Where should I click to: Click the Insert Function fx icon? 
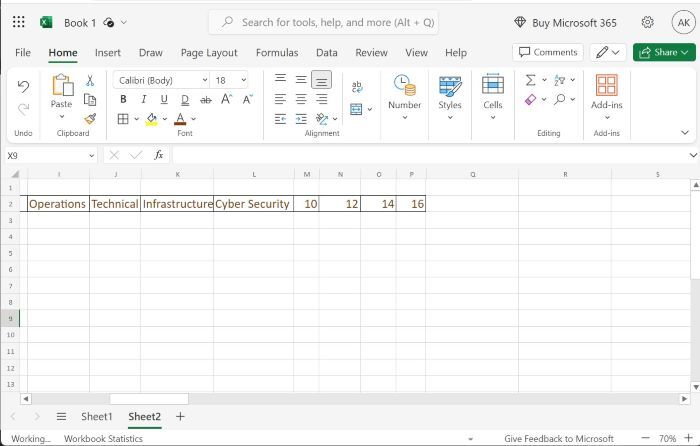[158, 155]
